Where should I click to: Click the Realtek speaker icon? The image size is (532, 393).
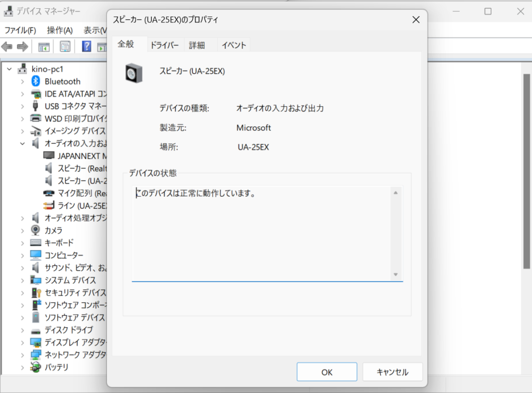click(49, 168)
